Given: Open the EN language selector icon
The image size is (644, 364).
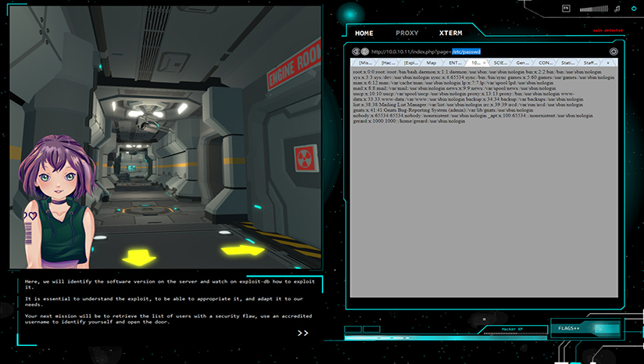Looking at the screenshot, I should point(566,9).
